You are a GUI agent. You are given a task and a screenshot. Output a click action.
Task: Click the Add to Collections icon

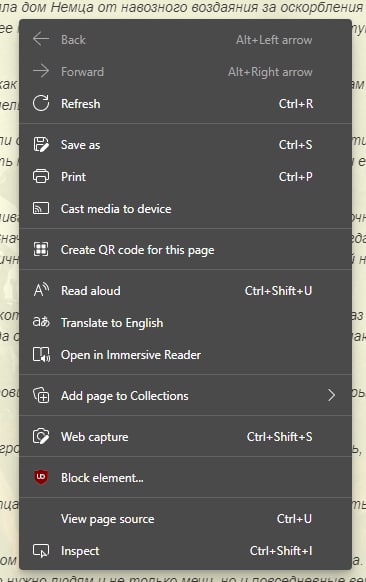pyautogui.click(x=41, y=395)
